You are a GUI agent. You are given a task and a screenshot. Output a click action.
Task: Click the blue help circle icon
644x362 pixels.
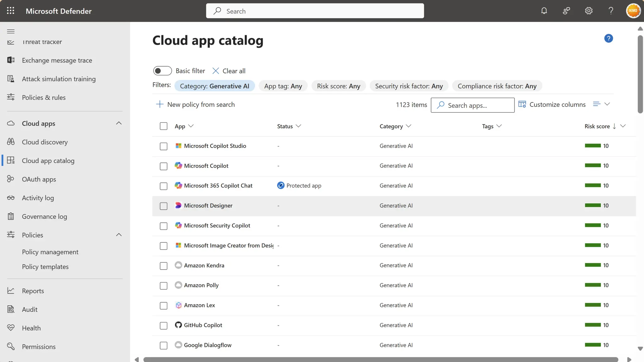point(608,38)
